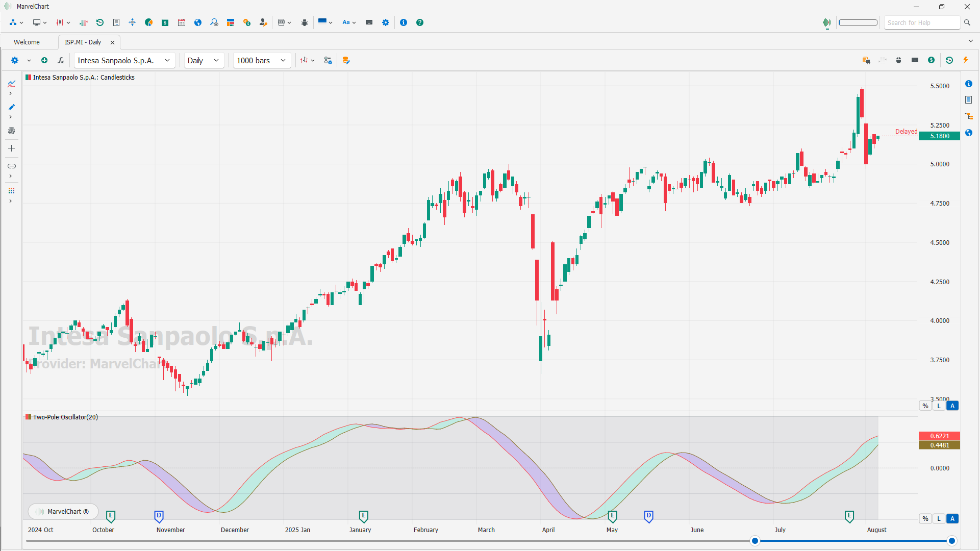
Task: Select the crosshair plus tool in sidebar
Action: point(11,148)
